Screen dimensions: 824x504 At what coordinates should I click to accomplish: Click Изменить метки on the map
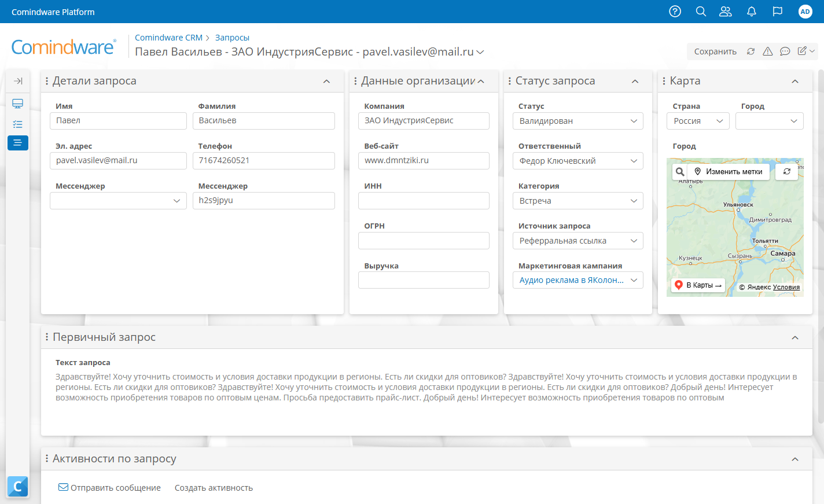729,172
